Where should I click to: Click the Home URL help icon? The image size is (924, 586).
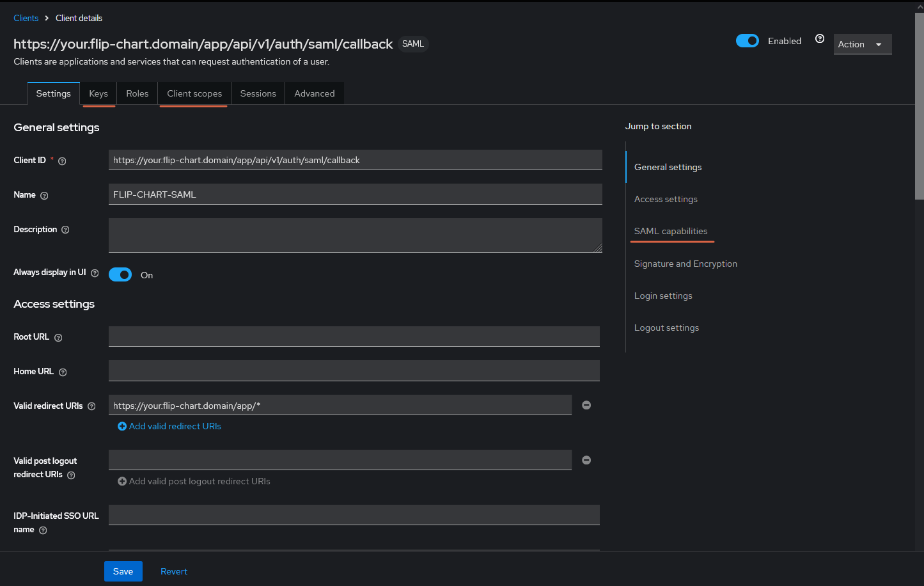coord(63,372)
